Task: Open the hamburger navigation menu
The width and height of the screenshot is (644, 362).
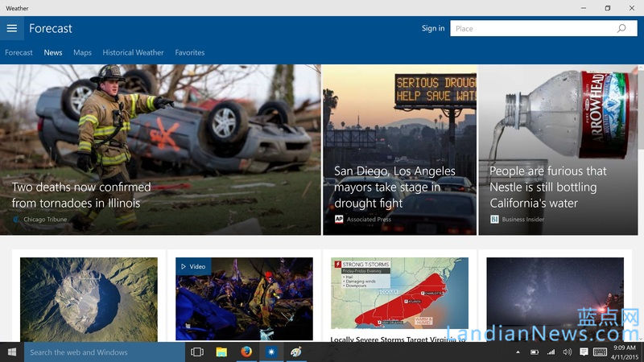Action: pos(12,28)
